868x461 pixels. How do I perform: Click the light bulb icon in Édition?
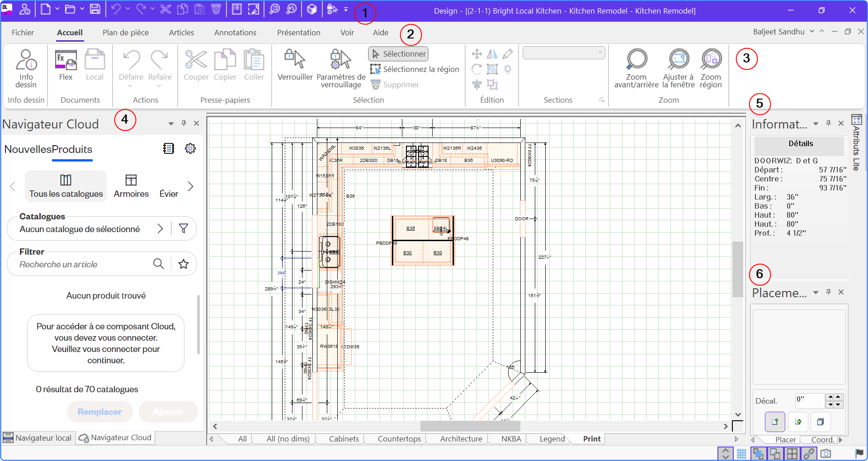(508, 69)
